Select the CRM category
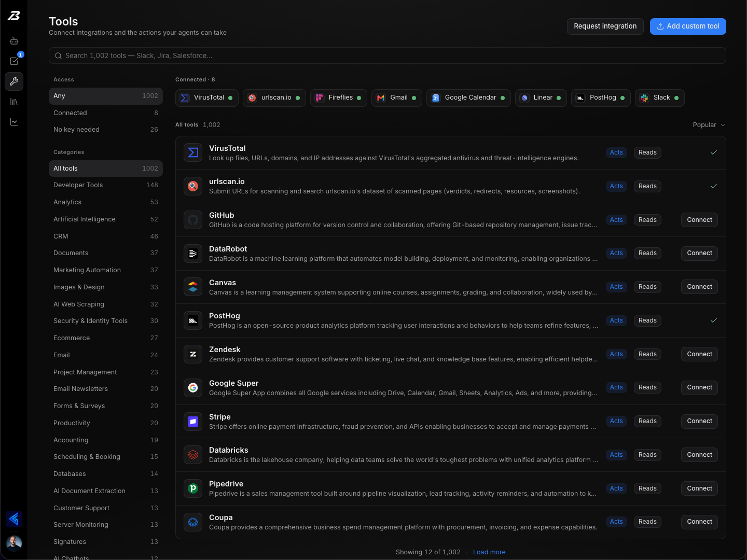 coord(106,236)
